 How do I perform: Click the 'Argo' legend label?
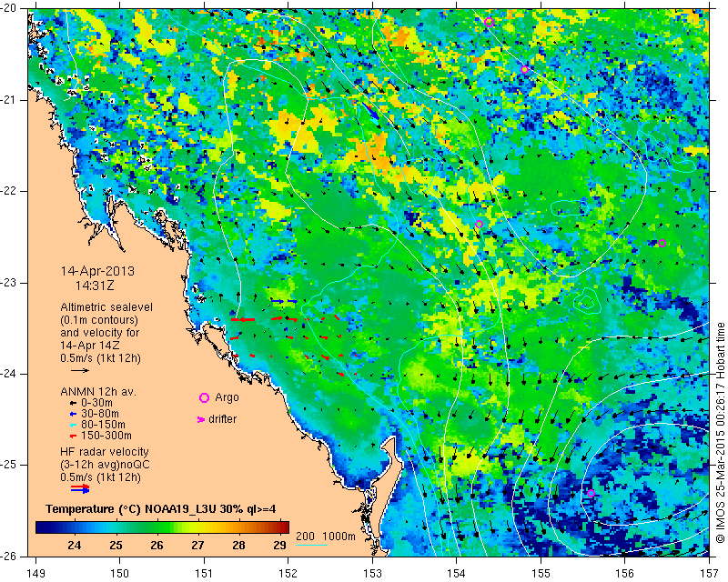tap(227, 397)
